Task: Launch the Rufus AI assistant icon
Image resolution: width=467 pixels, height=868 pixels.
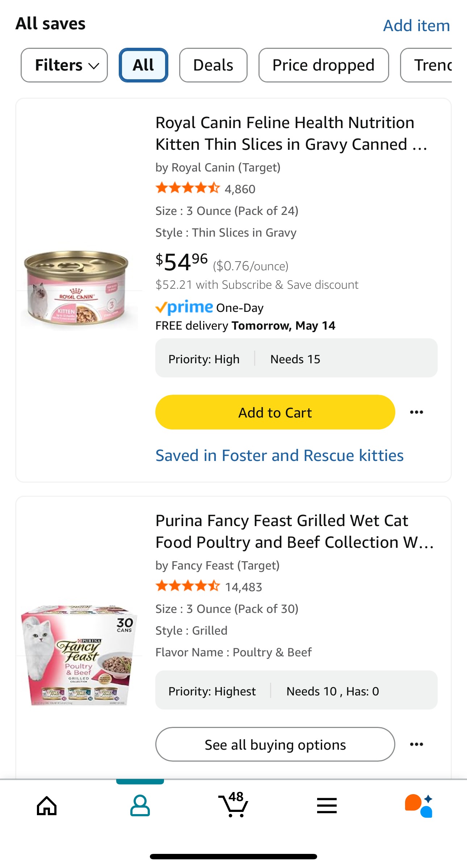Action: coord(419,806)
